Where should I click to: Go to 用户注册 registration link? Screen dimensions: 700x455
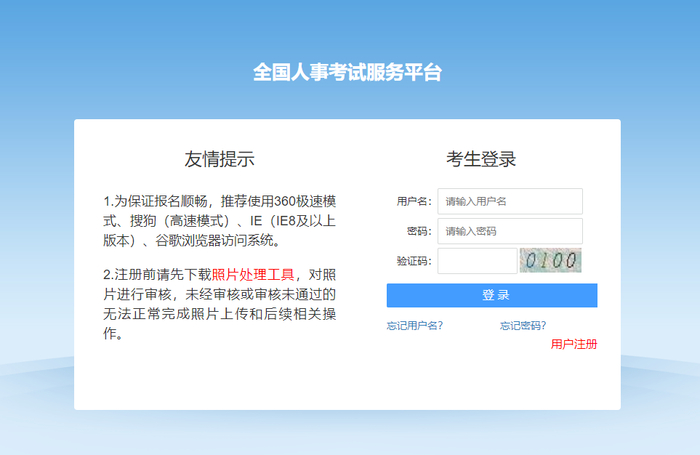[574, 344]
